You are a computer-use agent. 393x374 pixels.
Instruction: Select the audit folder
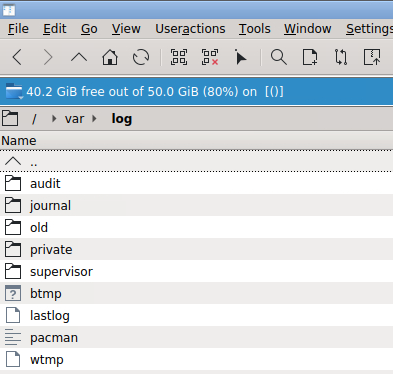(196, 183)
